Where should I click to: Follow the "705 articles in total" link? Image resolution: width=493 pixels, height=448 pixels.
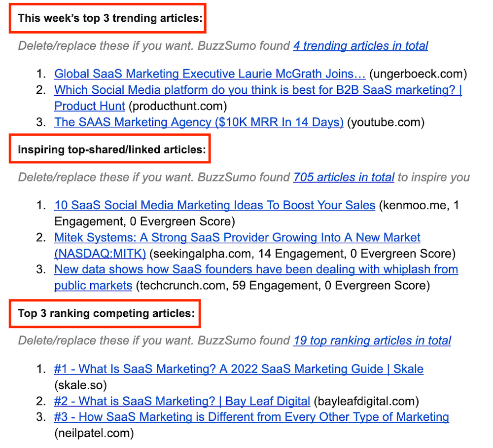pyautogui.click(x=344, y=177)
